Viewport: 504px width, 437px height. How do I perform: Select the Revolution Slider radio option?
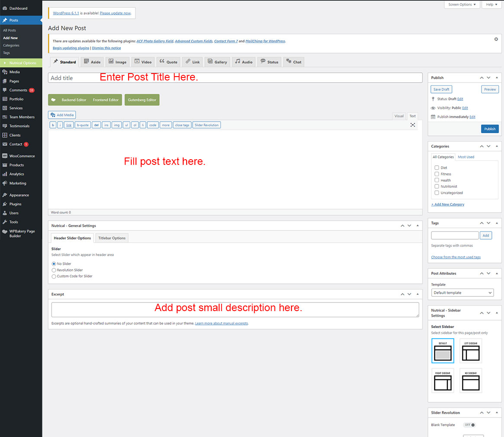pos(54,270)
